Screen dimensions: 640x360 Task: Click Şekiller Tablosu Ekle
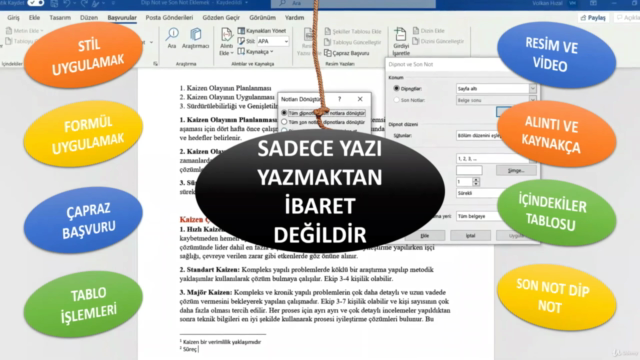(x=353, y=31)
